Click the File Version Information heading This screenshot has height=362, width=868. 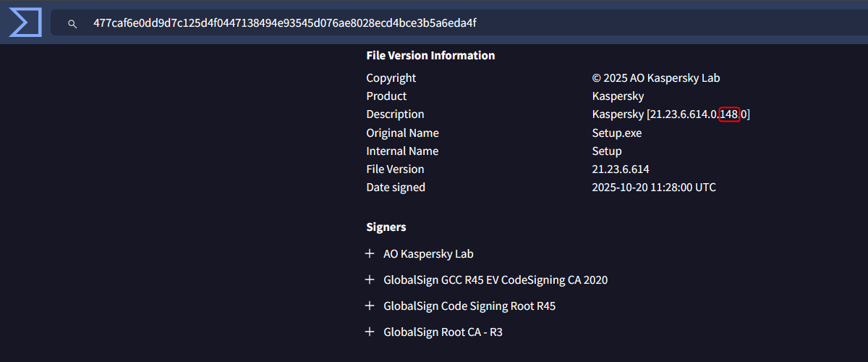(430, 56)
